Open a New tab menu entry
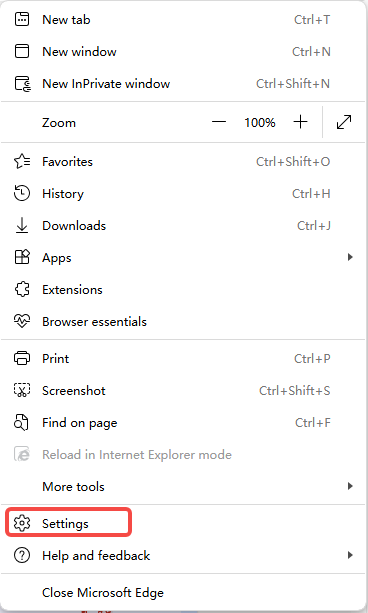 click(184, 19)
